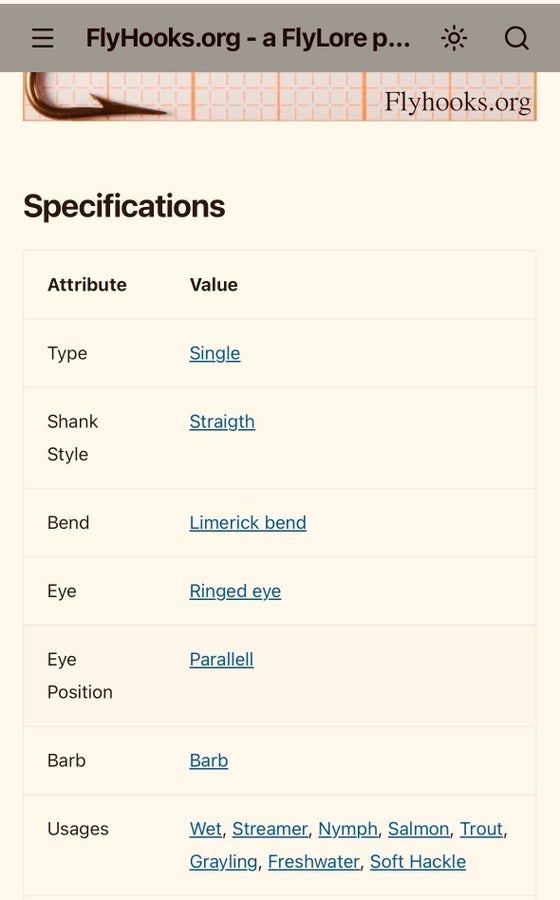Toggle the light/dark theme sun icon

click(454, 38)
